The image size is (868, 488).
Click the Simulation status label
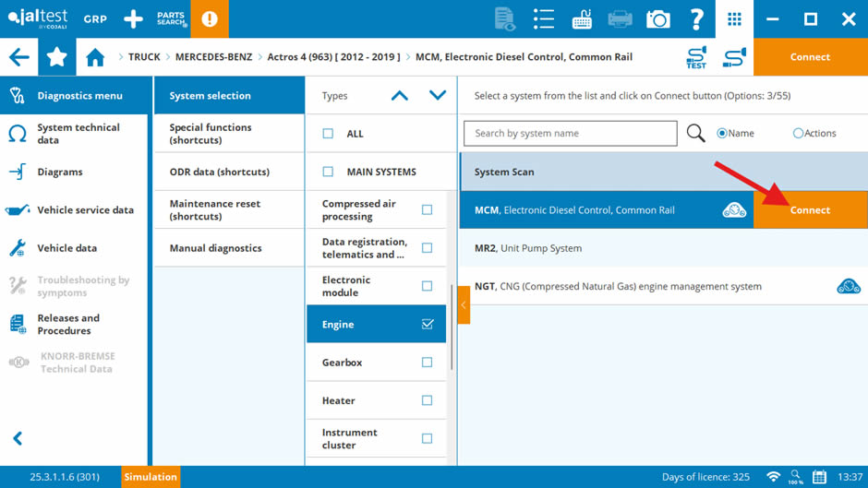(x=151, y=477)
